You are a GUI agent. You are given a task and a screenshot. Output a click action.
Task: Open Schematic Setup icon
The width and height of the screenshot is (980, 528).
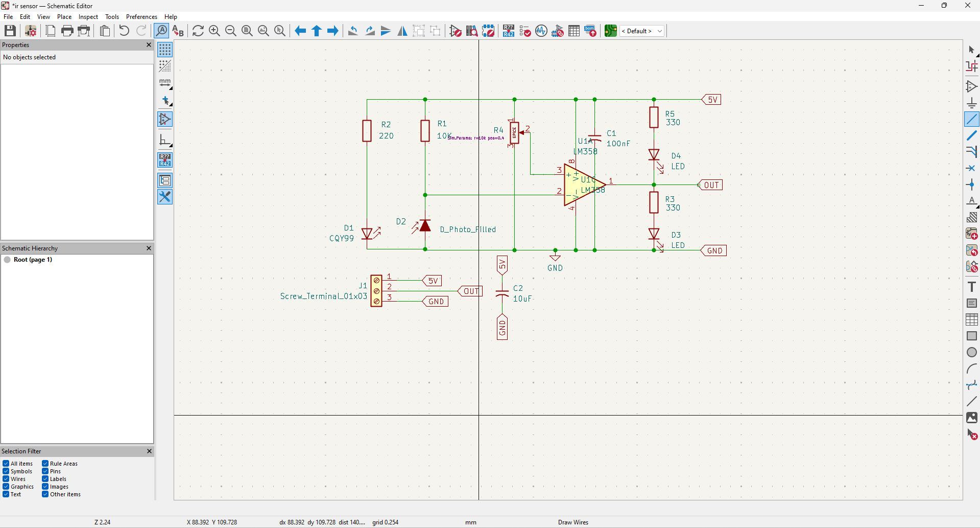click(31, 31)
